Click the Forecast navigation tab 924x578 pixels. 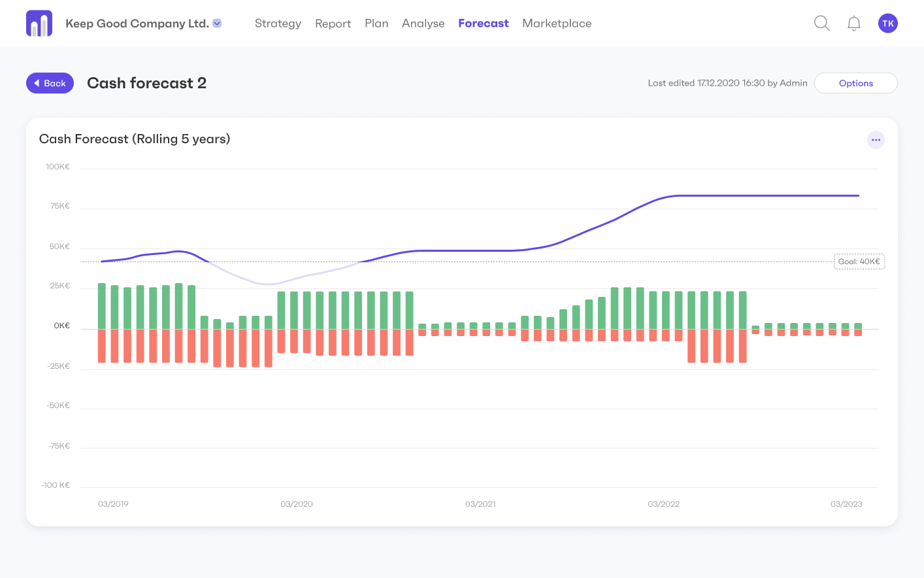click(483, 24)
